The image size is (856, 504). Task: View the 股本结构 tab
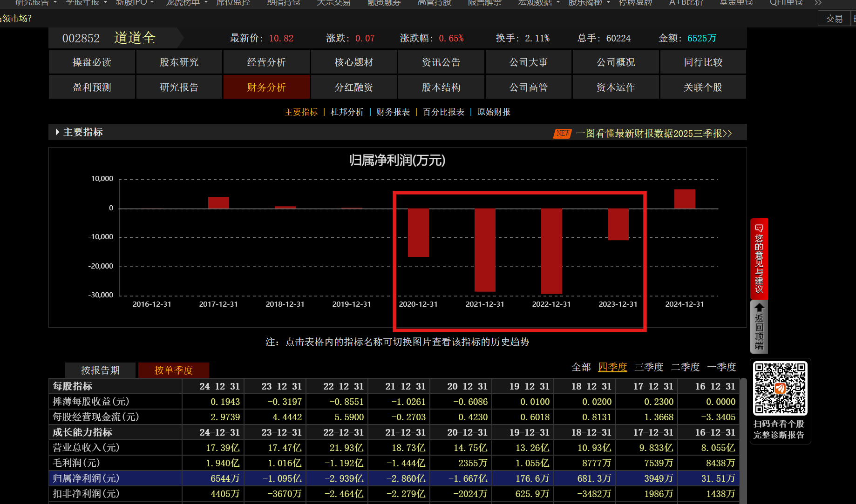441,87
